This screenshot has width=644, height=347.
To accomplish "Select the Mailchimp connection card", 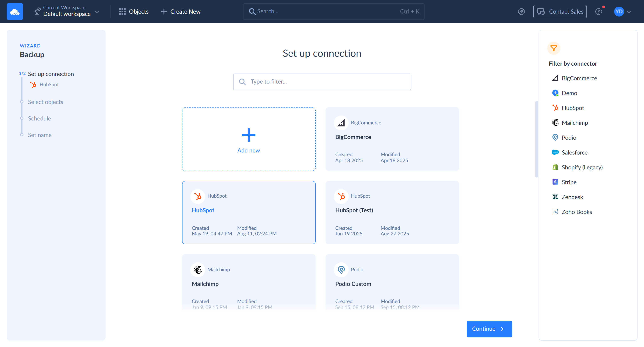I will click(248, 283).
